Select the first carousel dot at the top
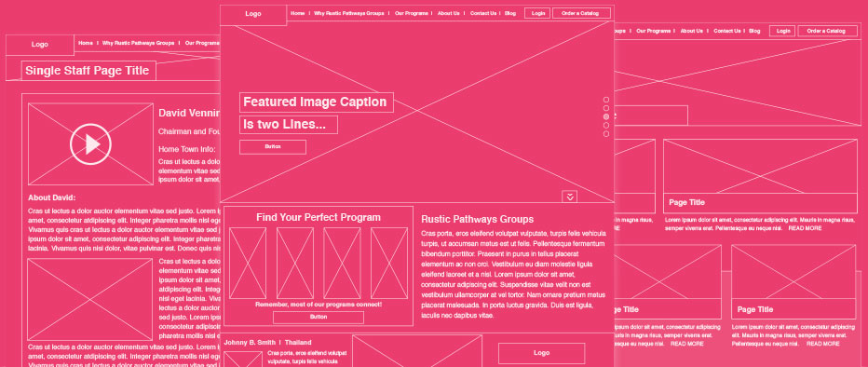Screen dimensions: 868x367 [606, 100]
